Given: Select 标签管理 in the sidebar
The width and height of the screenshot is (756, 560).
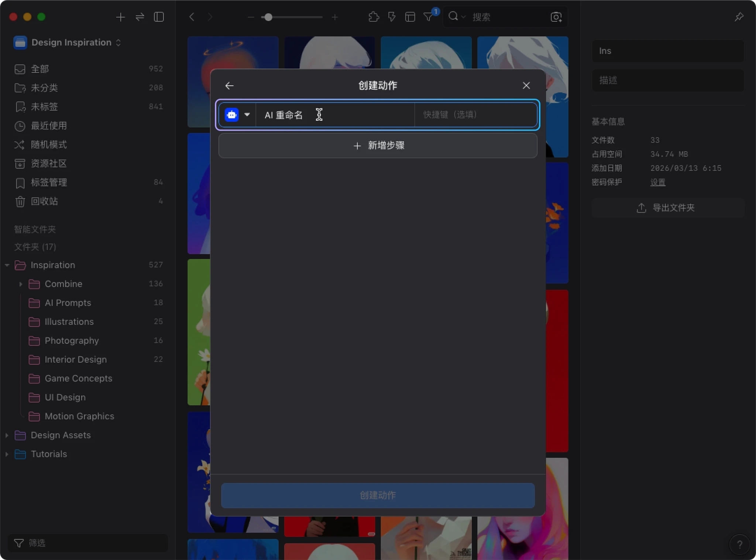Looking at the screenshot, I should coord(48,182).
